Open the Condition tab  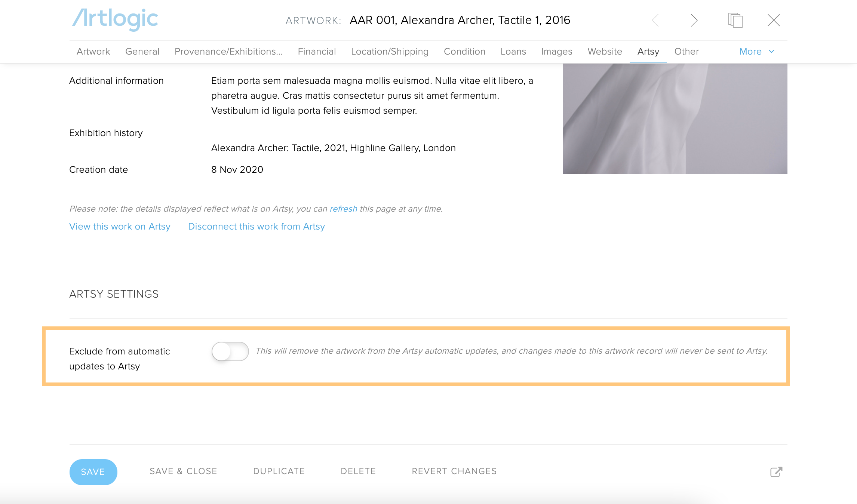point(464,52)
